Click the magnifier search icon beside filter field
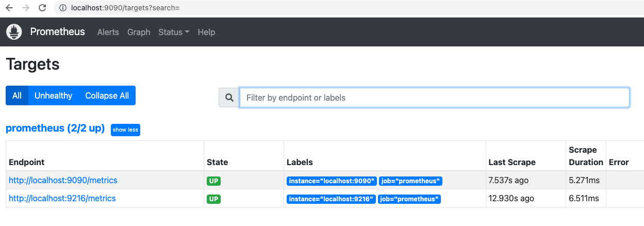The height and width of the screenshot is (226, 644). tap(229, 98)
